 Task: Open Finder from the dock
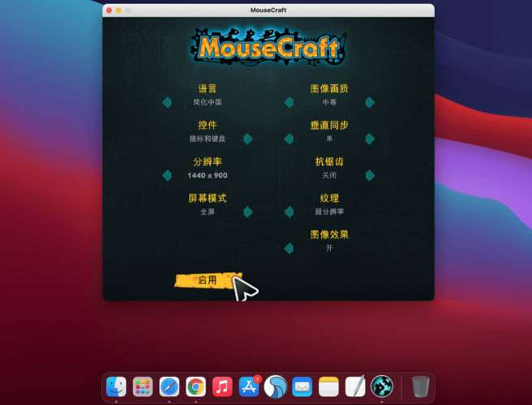point(117,386)
